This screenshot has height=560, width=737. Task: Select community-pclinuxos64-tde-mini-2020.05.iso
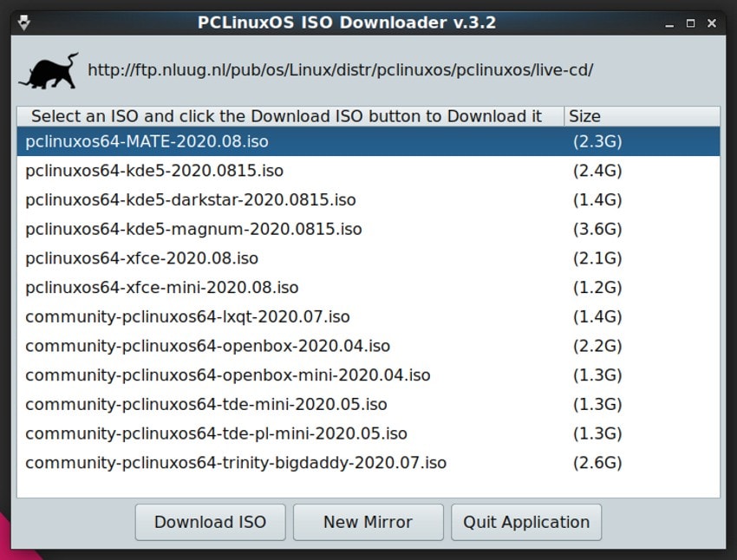point(368,404)
